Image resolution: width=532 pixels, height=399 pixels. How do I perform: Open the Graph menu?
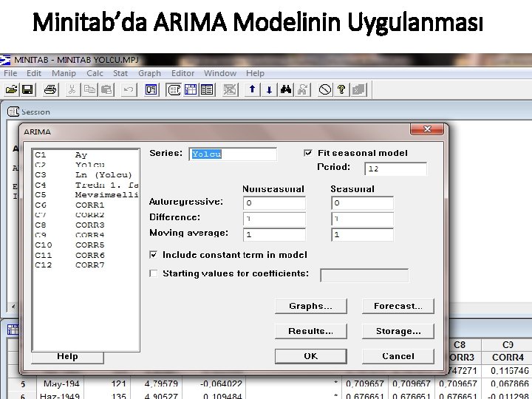click(149, 73)
